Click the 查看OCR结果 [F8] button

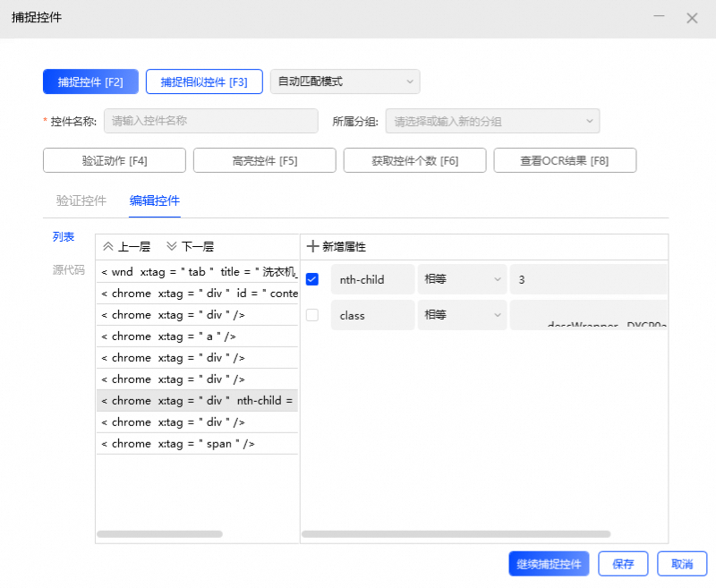(565, 160)
